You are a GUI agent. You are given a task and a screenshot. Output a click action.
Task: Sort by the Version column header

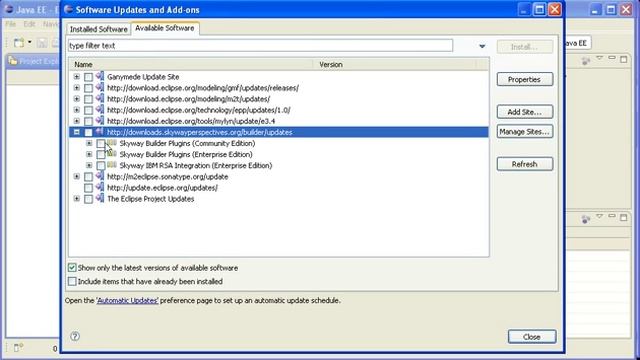click(x=394, y=64)
